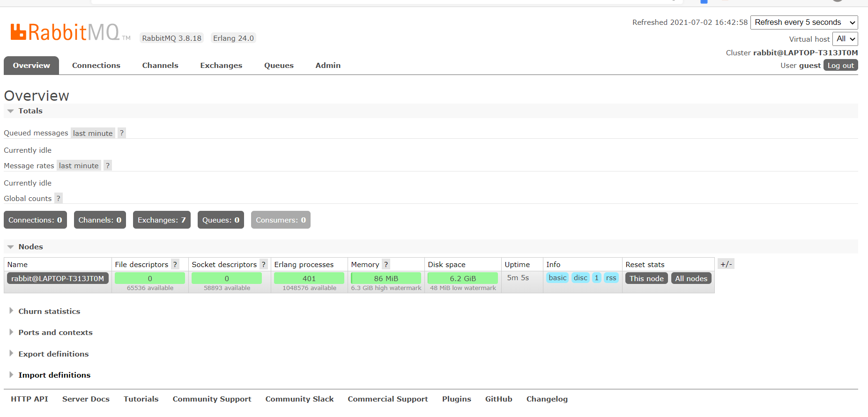868x417 pixels.
Task: Show Memory column help
Action: (386, 264)
